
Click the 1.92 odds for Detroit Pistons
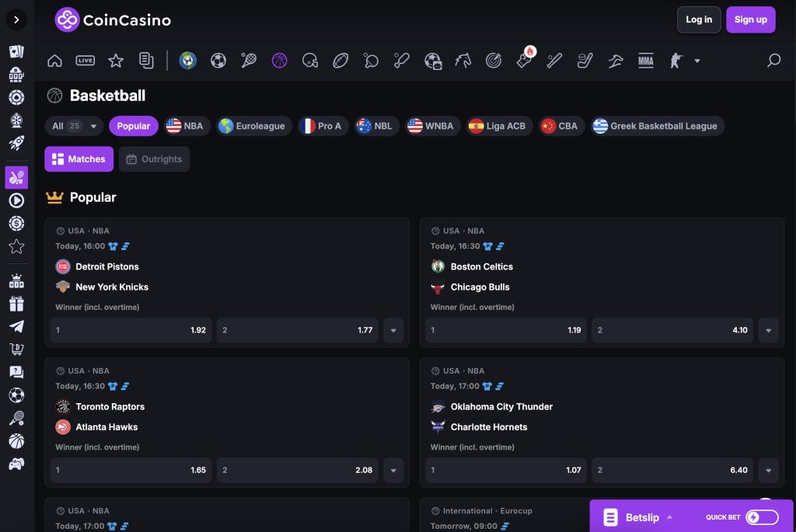[x=131, y=329]
